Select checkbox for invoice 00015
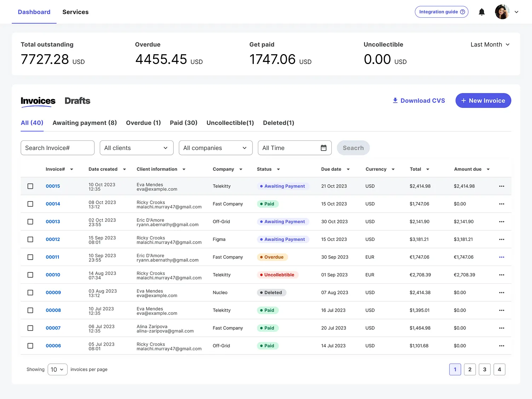 coord(30,186)
